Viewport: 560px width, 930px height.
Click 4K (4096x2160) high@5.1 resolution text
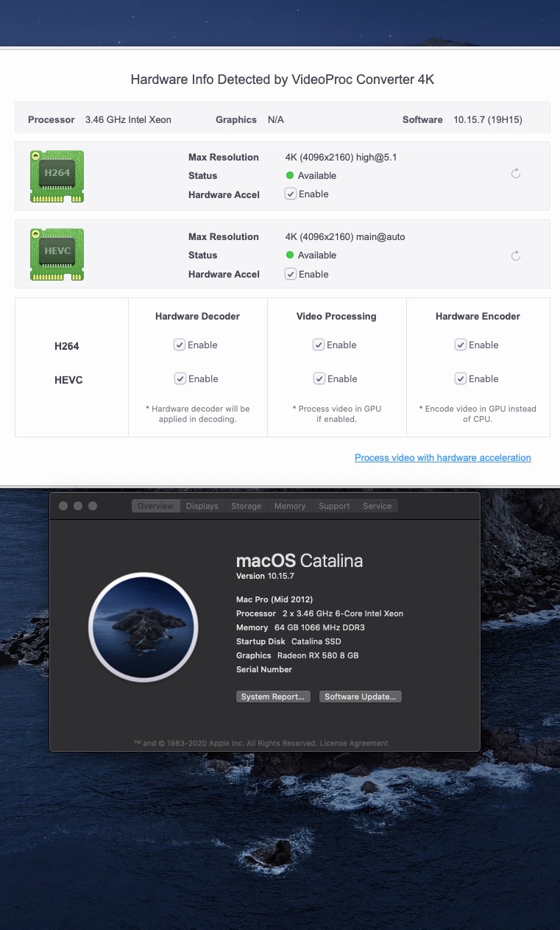[341, 157]
